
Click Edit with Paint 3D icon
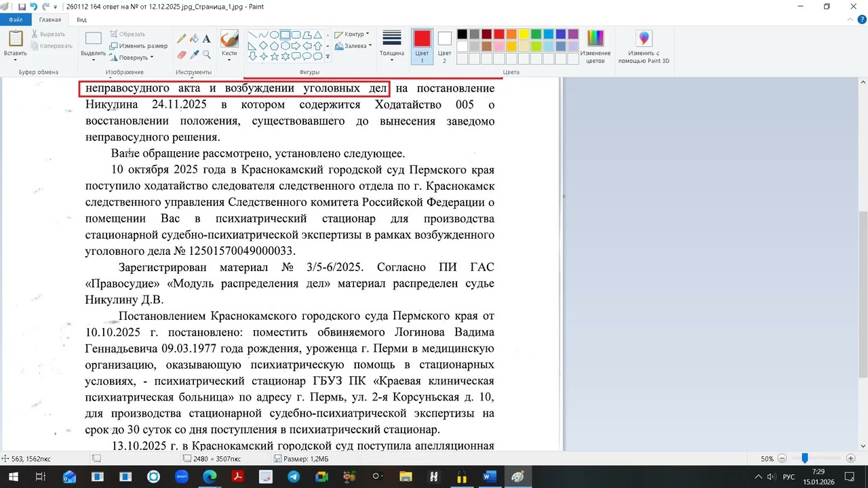644,39
